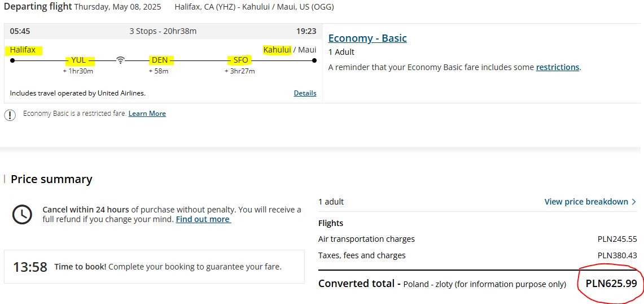Click the clock icon beside cancellation notice
The height and width of the screenshot is (304, 644).
[x=22, y=214]
